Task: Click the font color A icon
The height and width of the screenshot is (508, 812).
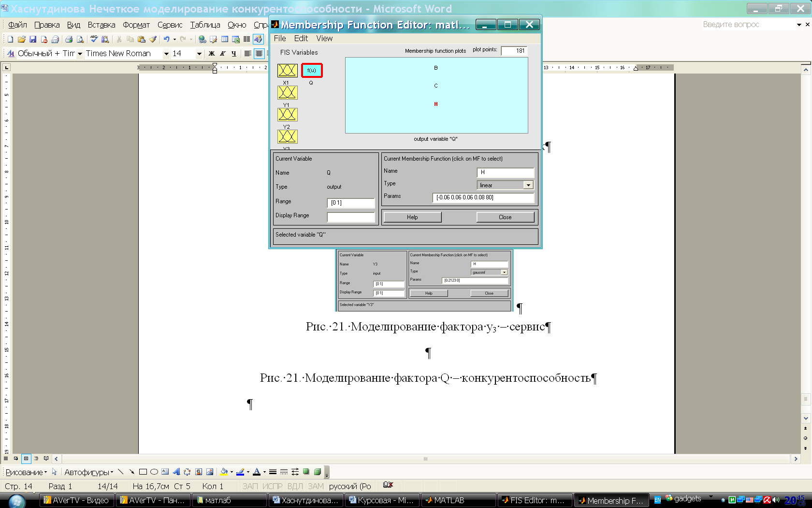Action: pos(257,472)
